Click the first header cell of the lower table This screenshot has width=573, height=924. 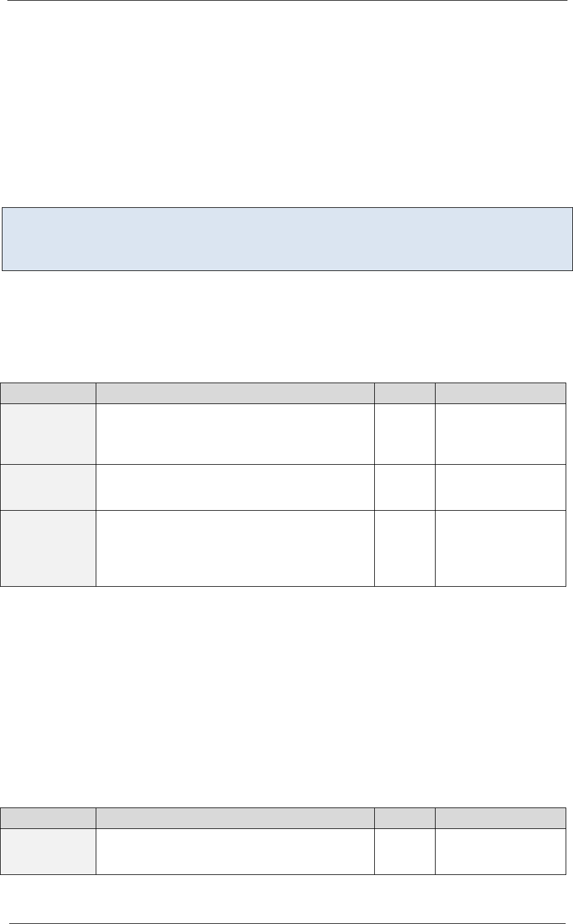(x=48, y=818)
